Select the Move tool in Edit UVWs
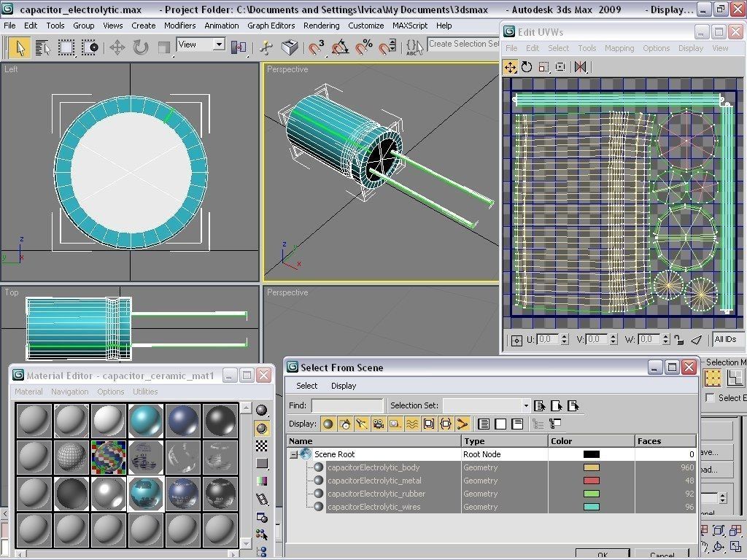This screenshot has width=747, height=560. pyautogui.click(x=510, y=67)
